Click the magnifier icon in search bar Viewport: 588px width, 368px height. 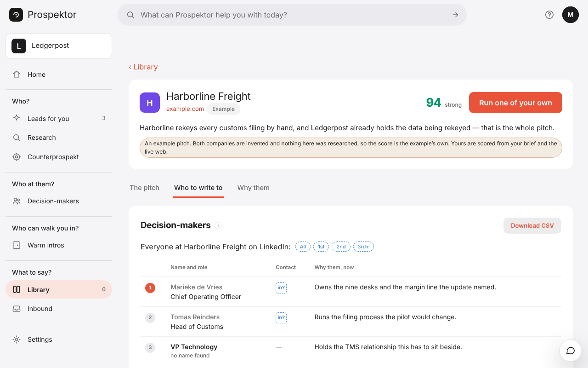[131, 15]
